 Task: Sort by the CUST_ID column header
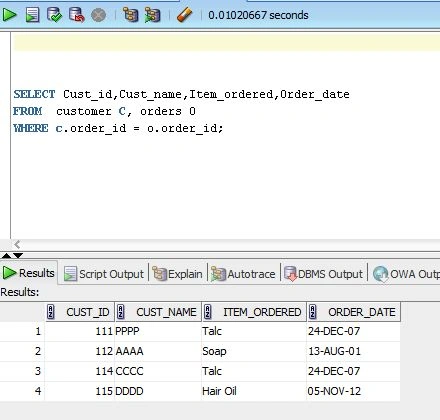(x=80, y=312)
